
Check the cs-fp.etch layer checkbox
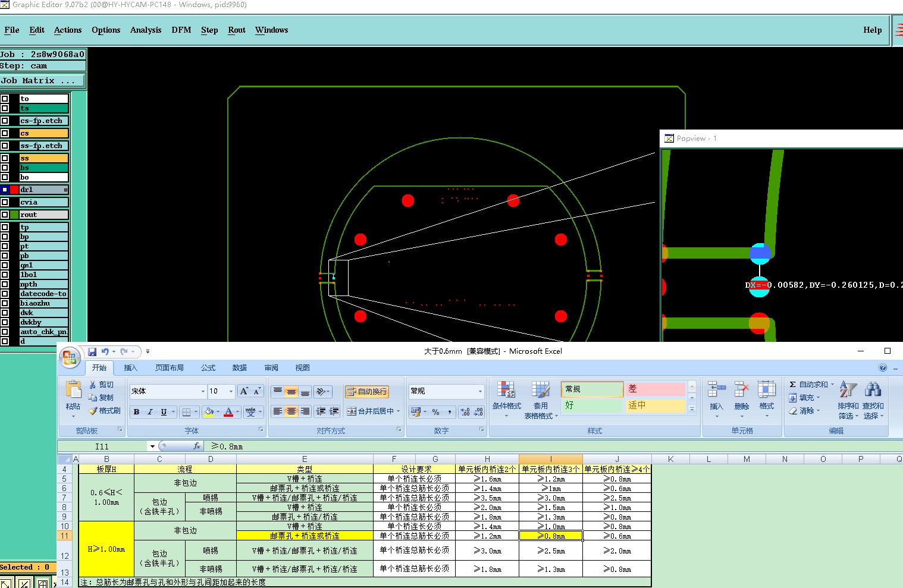5,121
